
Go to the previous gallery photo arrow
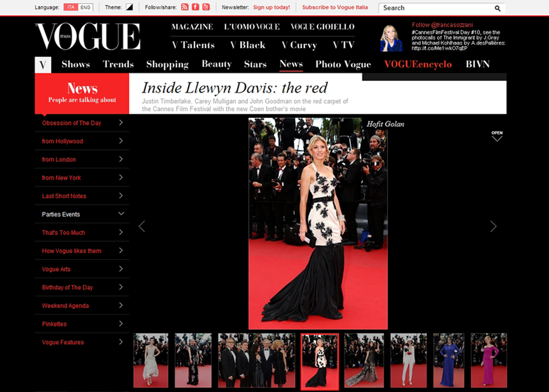click(x=142, y=226)
